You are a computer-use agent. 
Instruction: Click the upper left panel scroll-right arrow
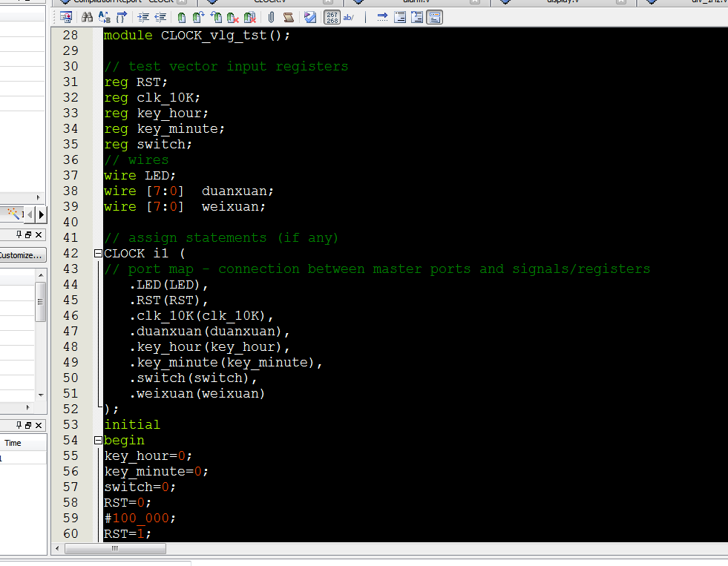38,197
